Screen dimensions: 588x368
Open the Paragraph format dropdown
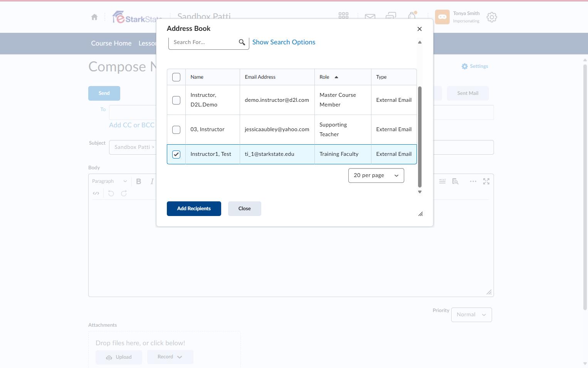point(109,181)
